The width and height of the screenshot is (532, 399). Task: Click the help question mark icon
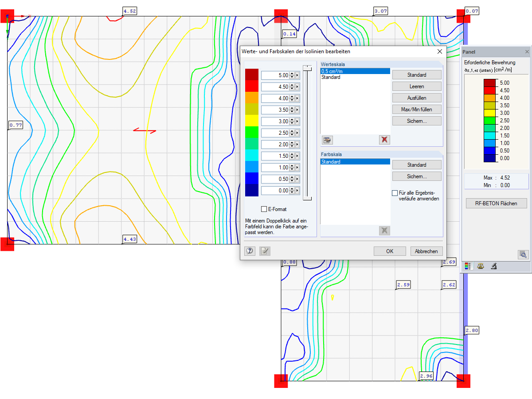point(250,251)
